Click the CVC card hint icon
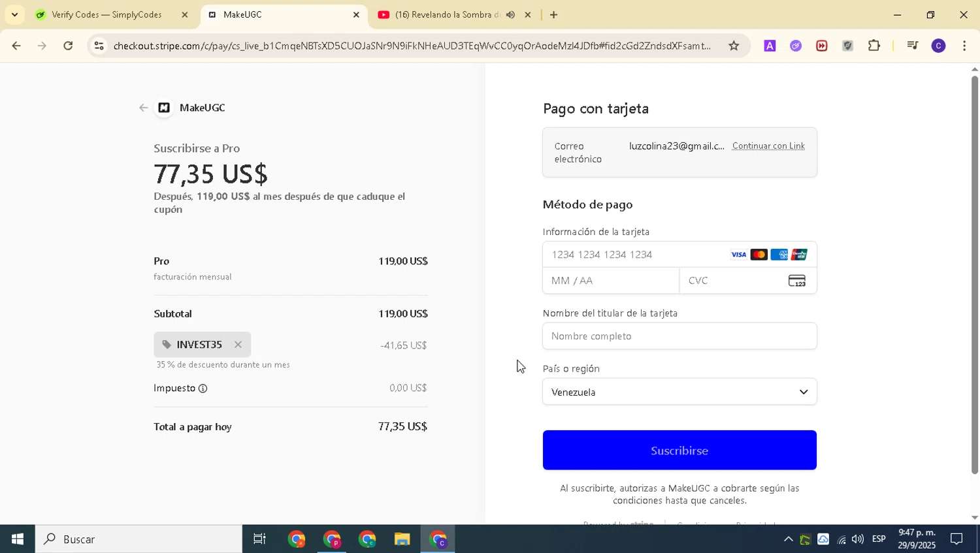980x553 pixels. (x=797, y=281)
